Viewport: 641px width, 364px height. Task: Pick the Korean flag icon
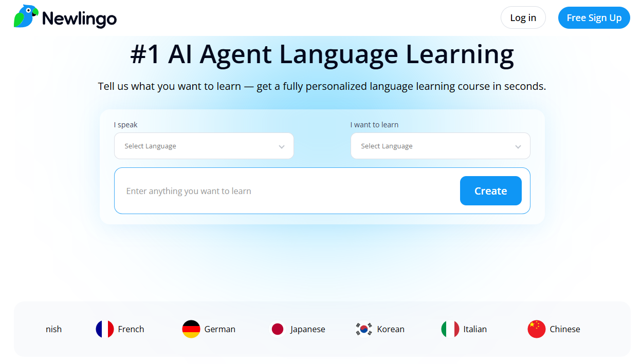[364, 329]
